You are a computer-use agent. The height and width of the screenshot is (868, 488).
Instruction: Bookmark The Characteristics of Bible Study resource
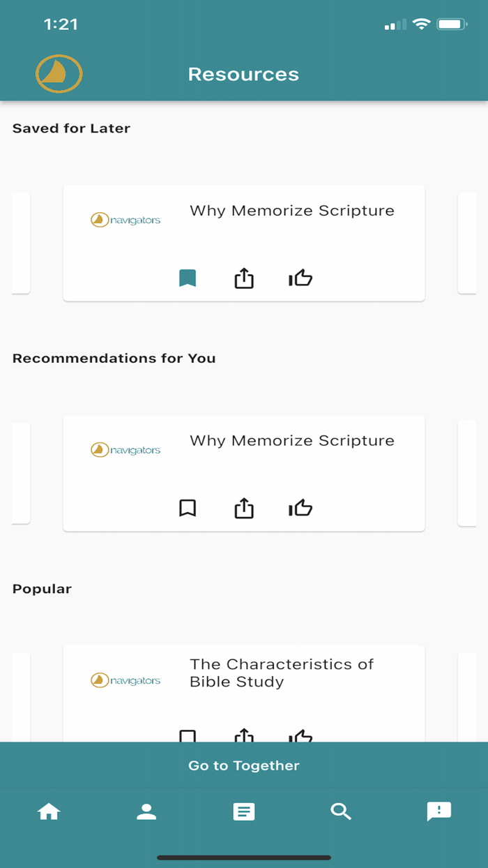[188, 736]
